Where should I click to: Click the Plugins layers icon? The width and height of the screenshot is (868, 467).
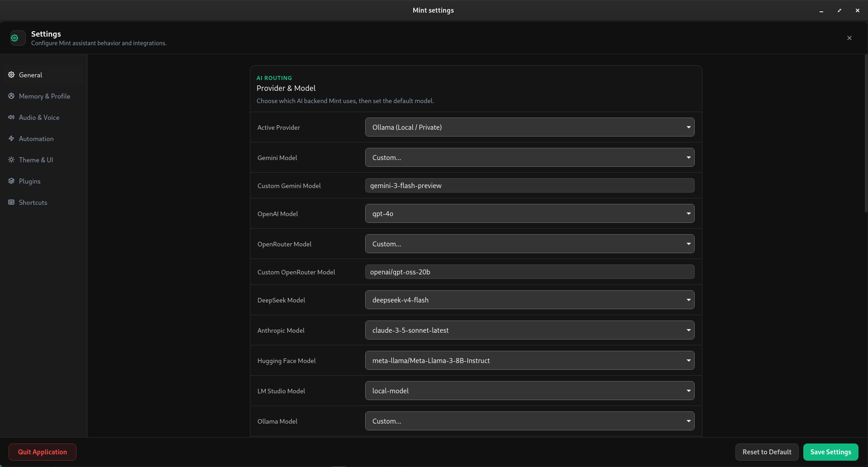click(x=11, y=181)
